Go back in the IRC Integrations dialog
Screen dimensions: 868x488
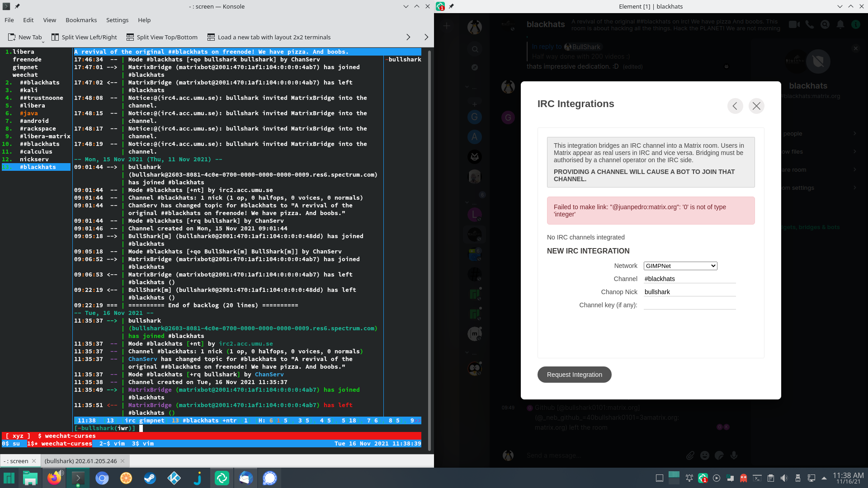coord(735,106)
